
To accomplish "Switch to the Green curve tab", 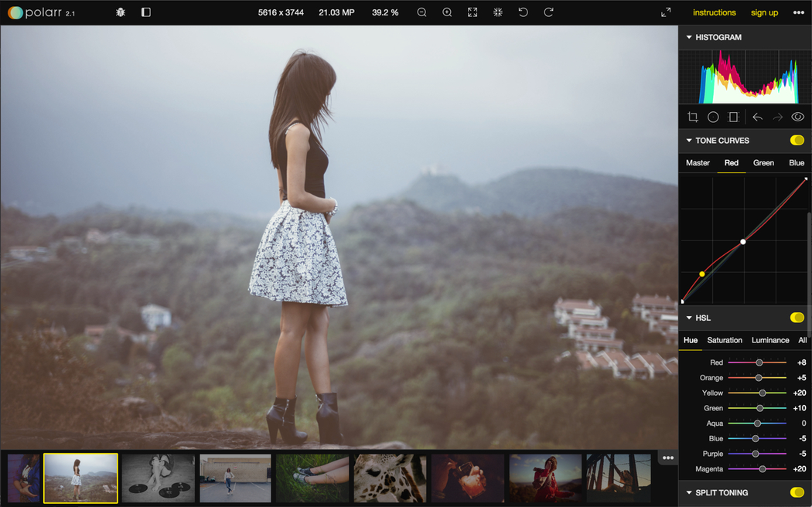I will [763, 162].
